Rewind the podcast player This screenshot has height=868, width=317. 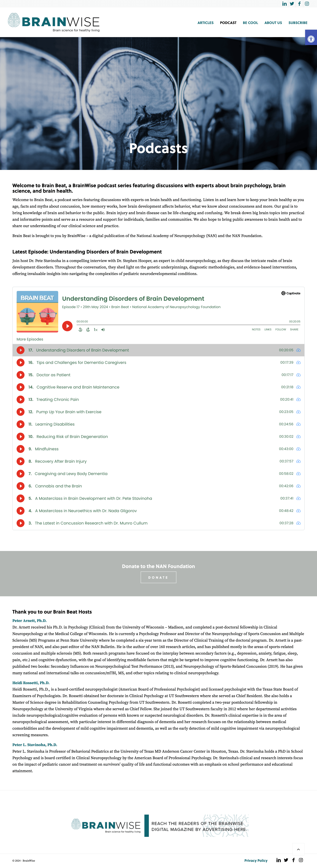pyautogui.click(x=80, y=330)
